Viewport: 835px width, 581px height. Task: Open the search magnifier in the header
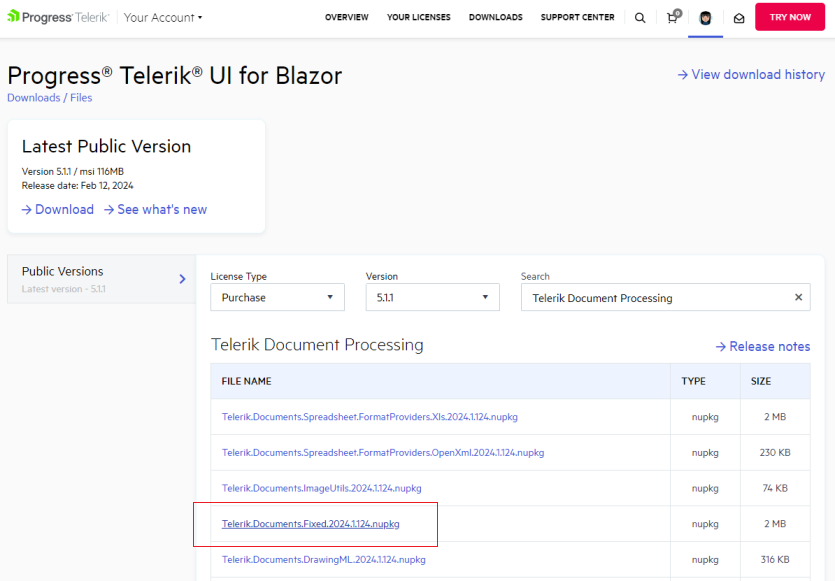[x=640, y=17]
